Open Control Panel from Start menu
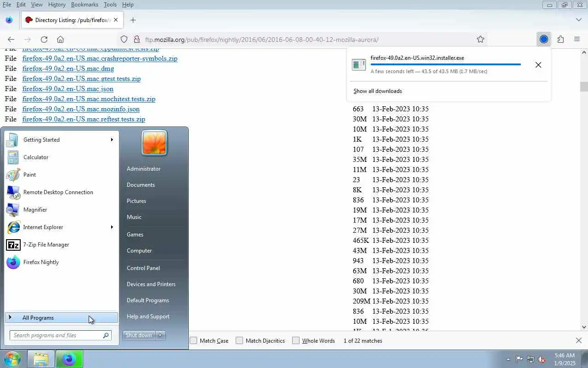Screen dimensions: 588x368 143,268
